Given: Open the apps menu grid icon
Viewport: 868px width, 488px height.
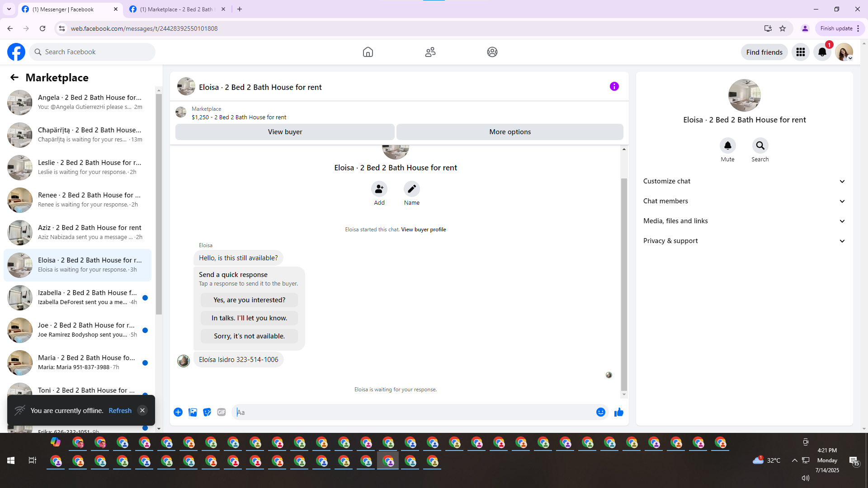Looking at the screenshot, I should [800, 52].
